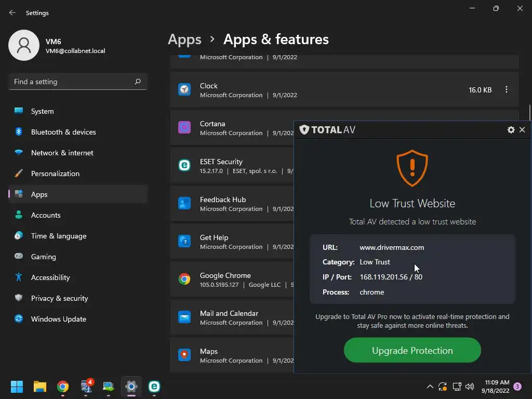Click the ESET Security app icon
This screenshot has width=532, height=399.
[x=184, y=166]
